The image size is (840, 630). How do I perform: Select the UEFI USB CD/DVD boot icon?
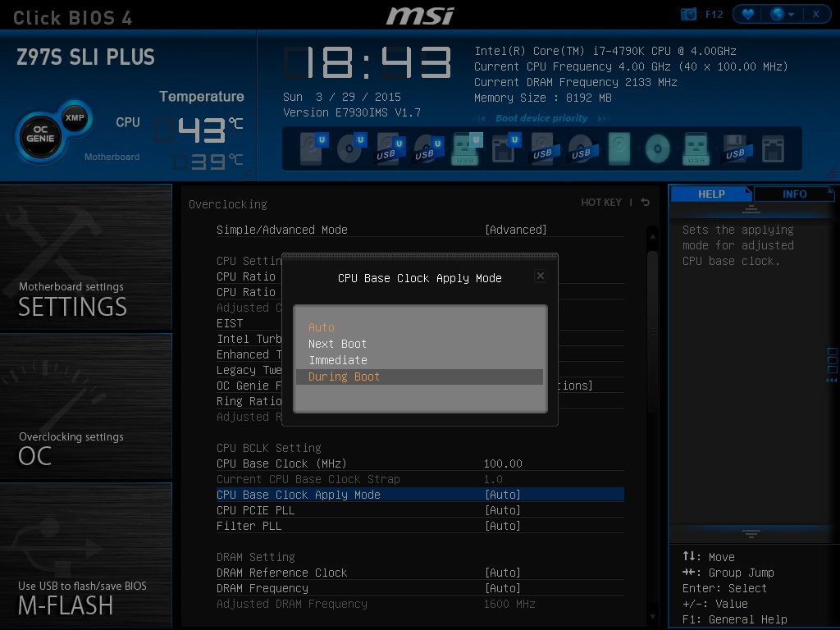428,149
